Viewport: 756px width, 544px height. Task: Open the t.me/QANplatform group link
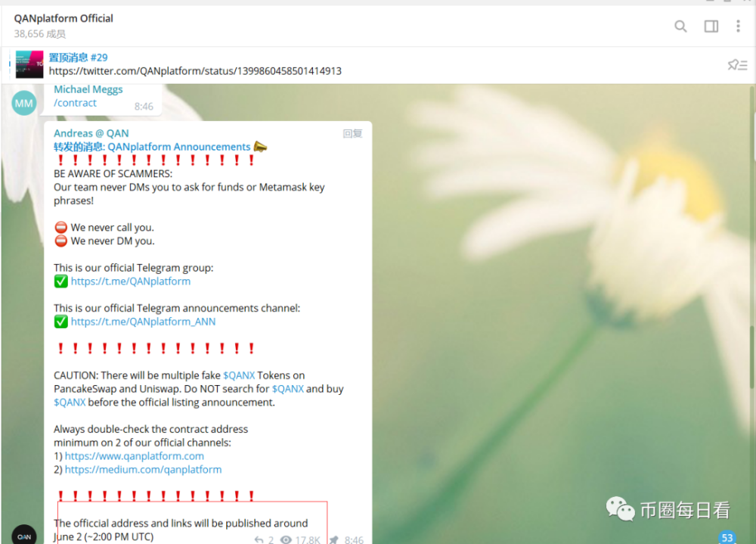pos(131,281)
